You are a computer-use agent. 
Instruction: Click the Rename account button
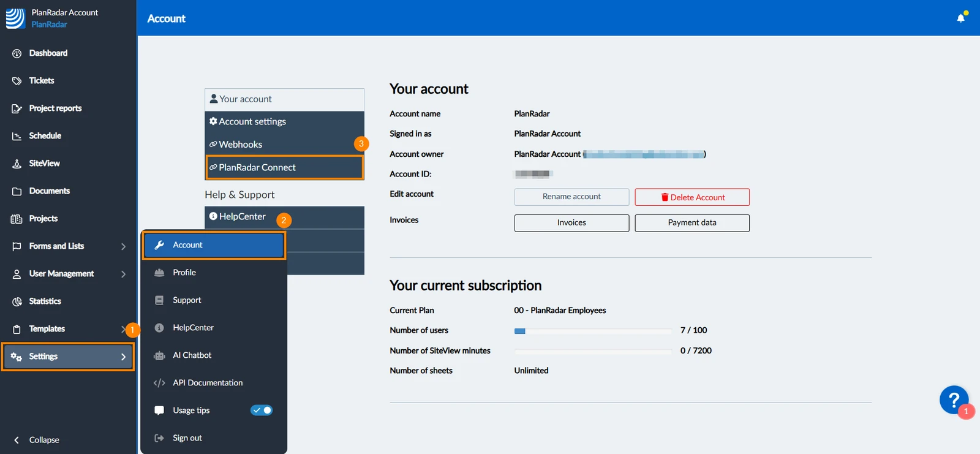[571, 197]
